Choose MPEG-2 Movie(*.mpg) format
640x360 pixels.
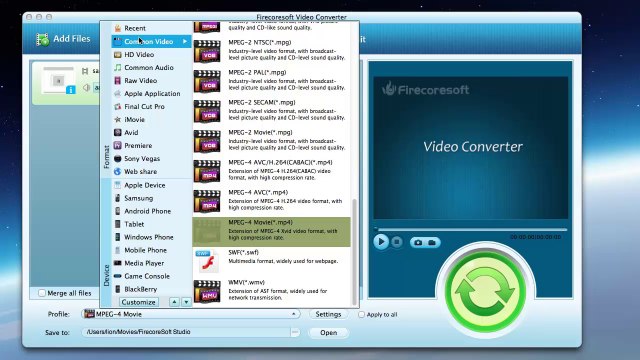271,140
